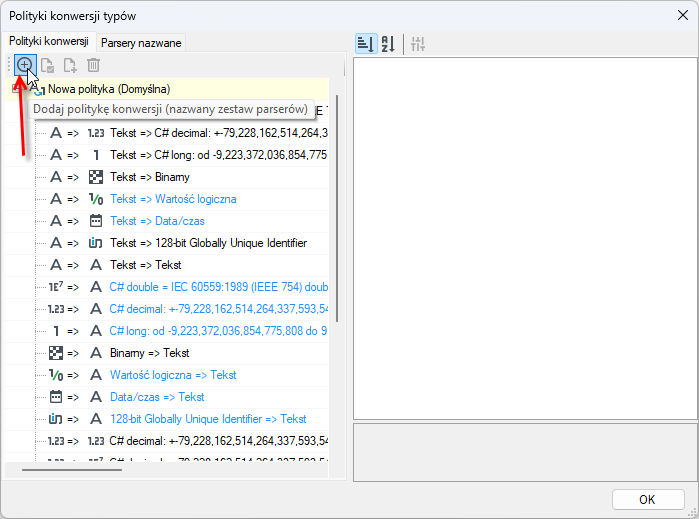Screen dimensions: 699x519
Task: Open property pages sliders icon
Action: [x=418, y=44]
